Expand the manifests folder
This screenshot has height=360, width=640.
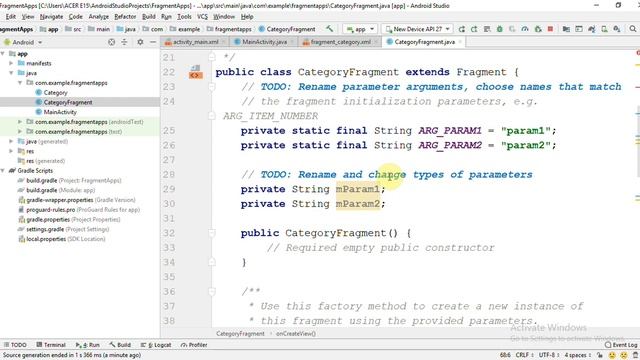11,63
